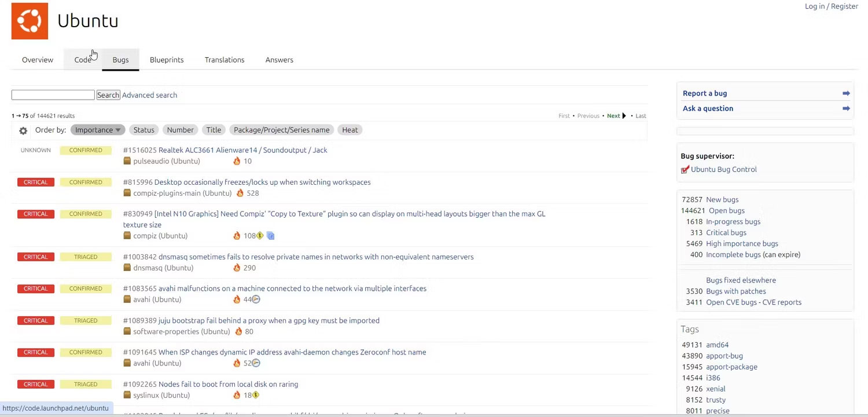
Task: Click the heat flame icon showing 528
Action: [x=240, y=193]
